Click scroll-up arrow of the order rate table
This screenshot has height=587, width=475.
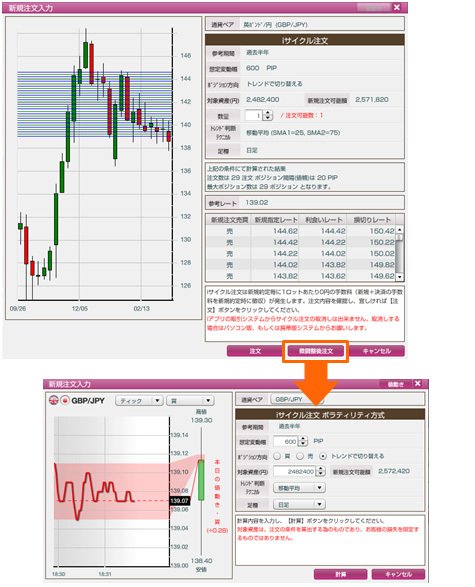tap(400, 229)
